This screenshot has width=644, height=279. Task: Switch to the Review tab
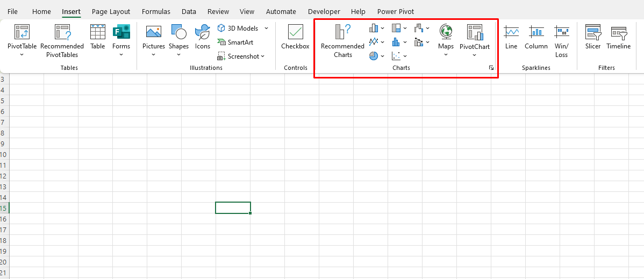pyautogui.click(x=218, y=11)
